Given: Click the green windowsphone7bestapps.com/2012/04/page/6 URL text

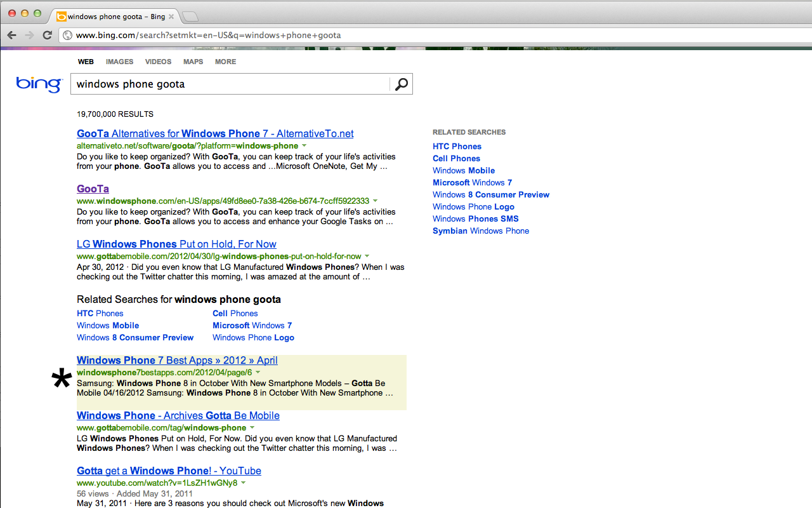Looking at the screenshot, I should click(x=164, y=373).
